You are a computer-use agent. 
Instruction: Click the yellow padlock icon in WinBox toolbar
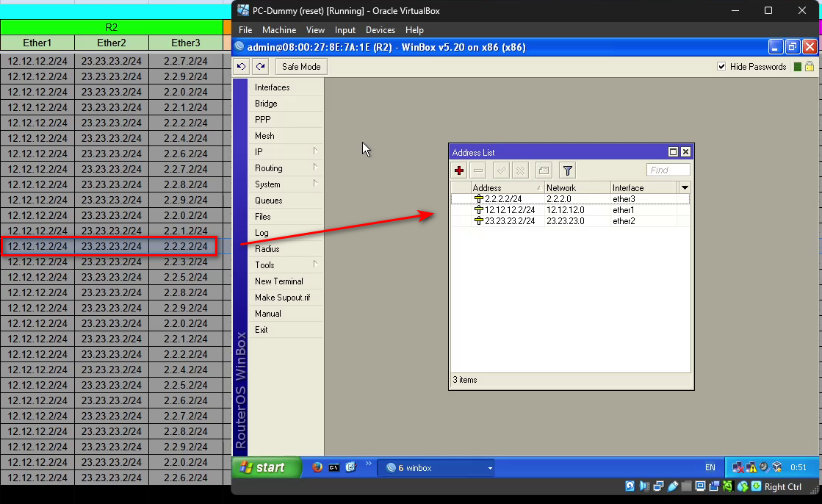[x=810, y=67]
